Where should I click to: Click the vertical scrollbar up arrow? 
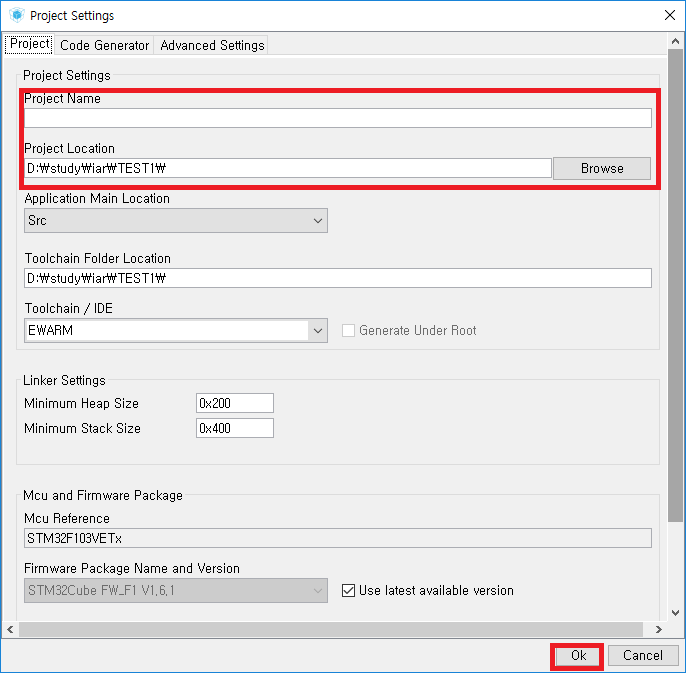point(675,42)
